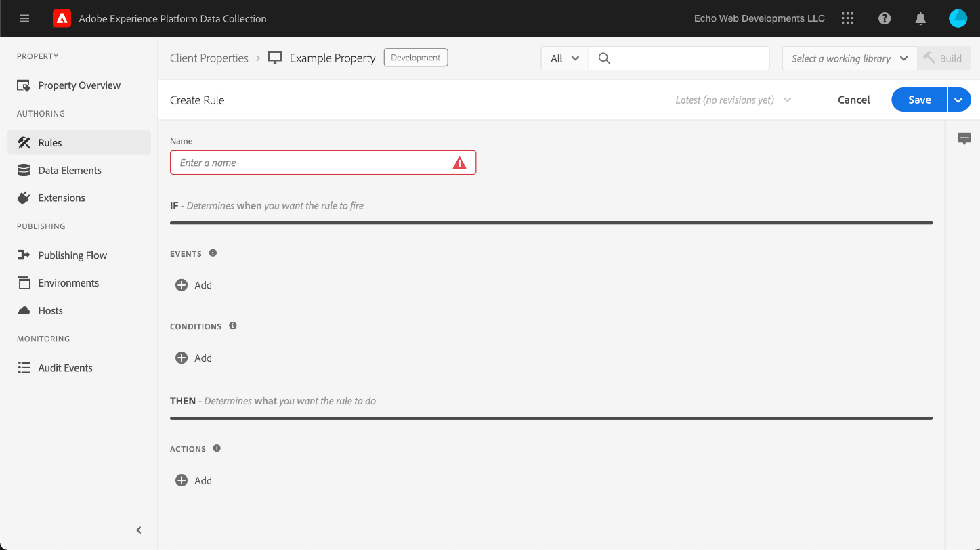
Task: Open the comments panel icon
Action: (964, 139)
